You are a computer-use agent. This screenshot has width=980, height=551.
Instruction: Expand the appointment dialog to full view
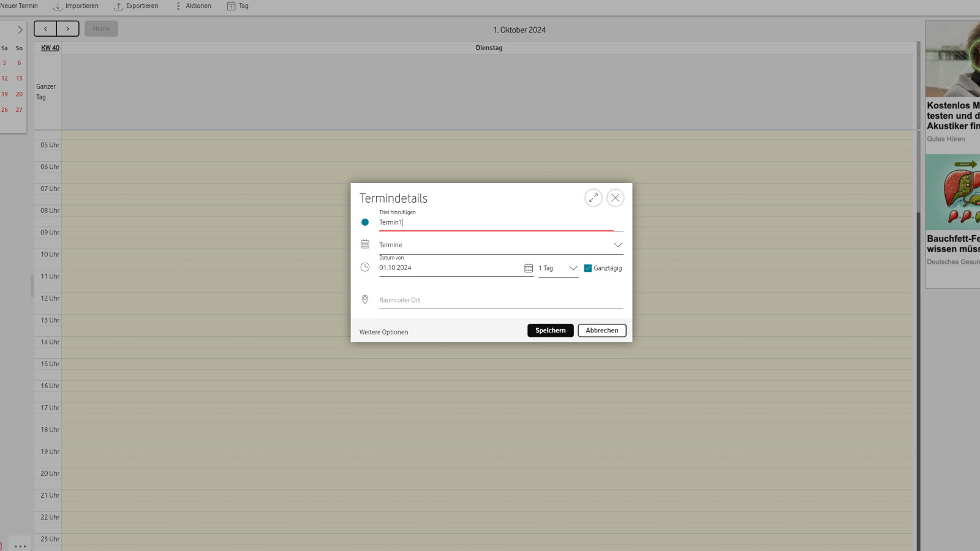click(x=593, y=198)
